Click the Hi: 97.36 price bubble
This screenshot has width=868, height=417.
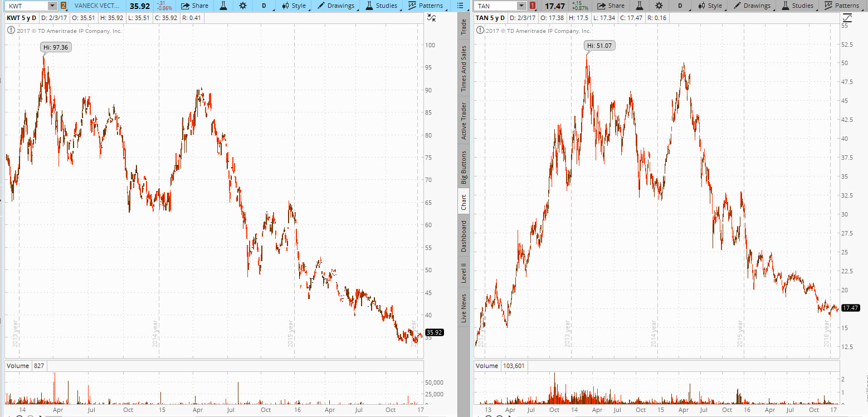click(56, 47)
